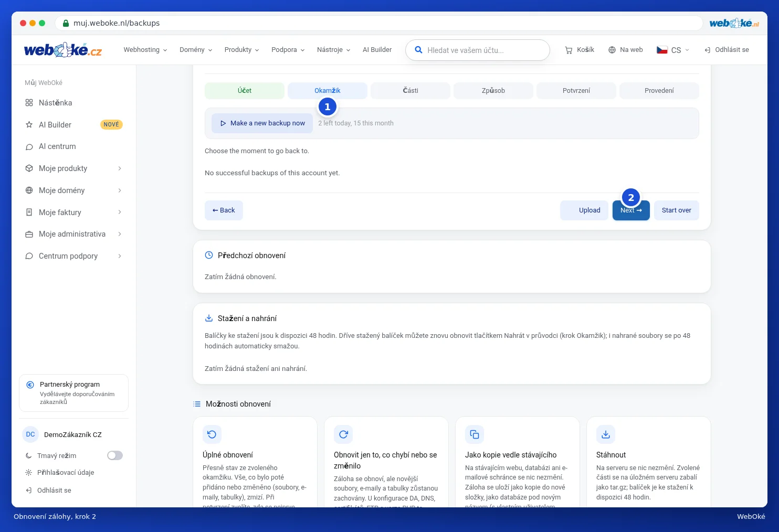Image resolution: width=779 pixels, height=532 pixels.
Task: Toggle the Tmavý režim dark mode switch
Action: pyautogui.click(x=115, y=455)
